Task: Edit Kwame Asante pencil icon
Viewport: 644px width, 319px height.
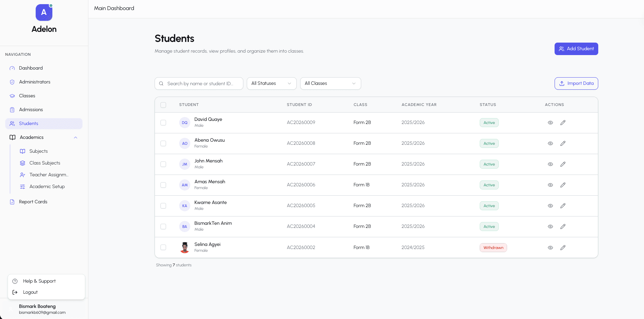Action: coord(563,206)
